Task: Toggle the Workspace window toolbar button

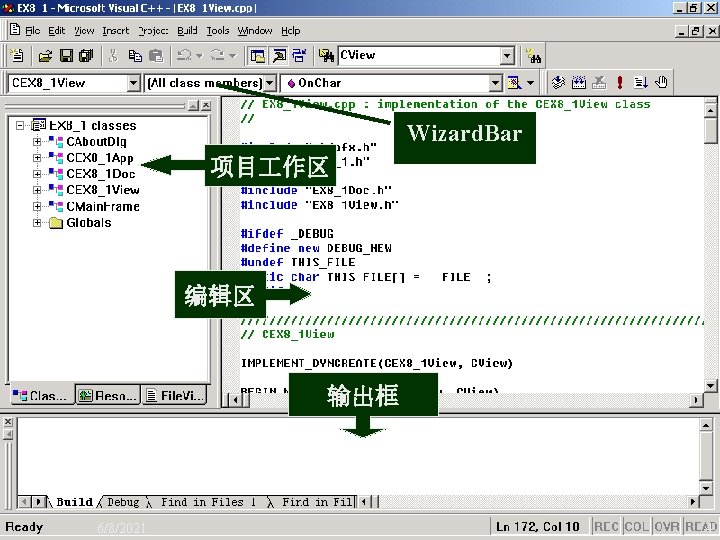Action: pos(258,56)
